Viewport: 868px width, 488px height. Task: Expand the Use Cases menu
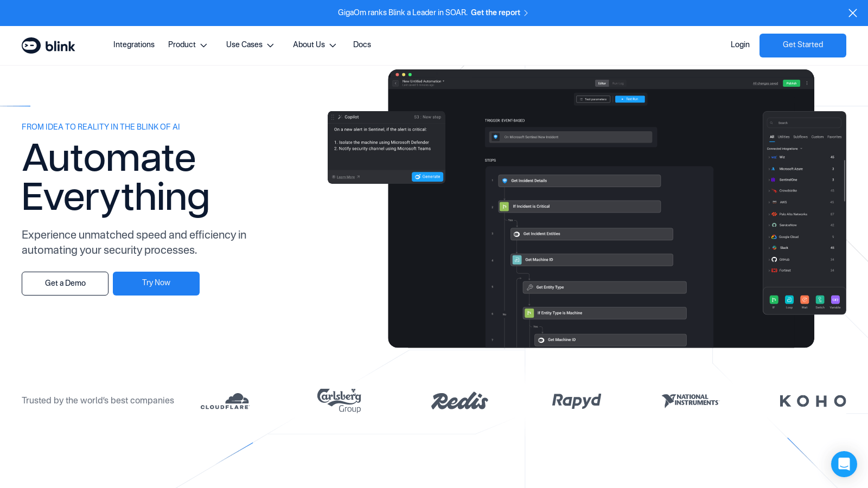[250, 45]
